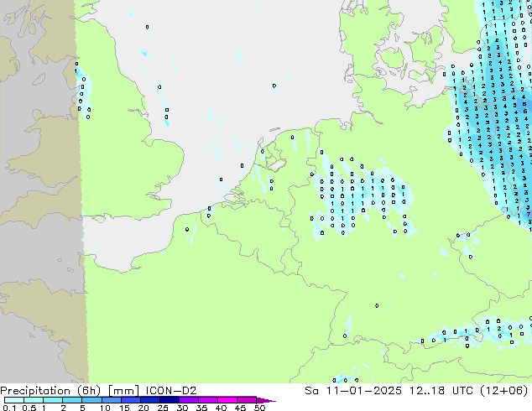The height and width of the screenshot is (411, 532).
Task: Click the '30' legend tick label
Action: click(182, 408)
